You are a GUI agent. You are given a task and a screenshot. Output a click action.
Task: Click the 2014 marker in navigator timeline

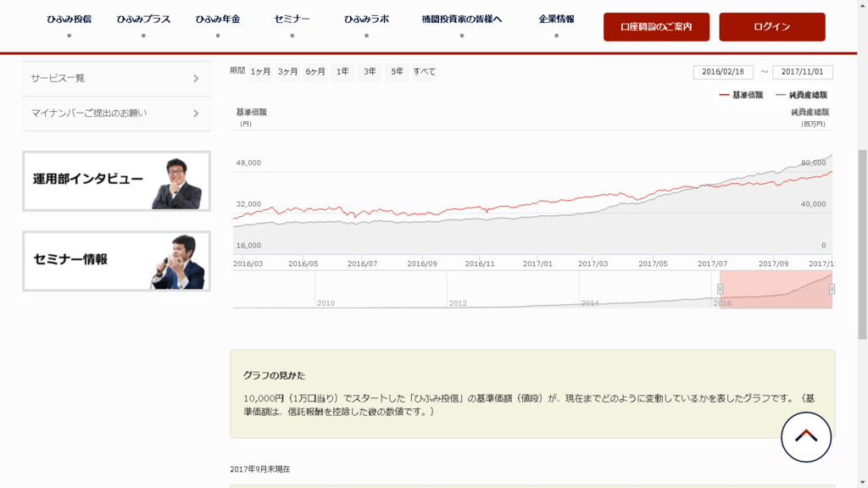590,303
